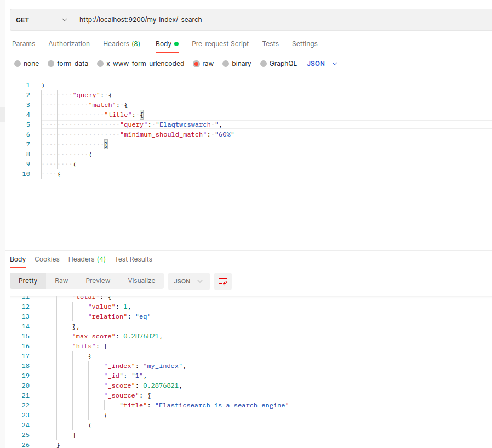Select the form-data body type
The image size is (492, 448).
point(68,64)
